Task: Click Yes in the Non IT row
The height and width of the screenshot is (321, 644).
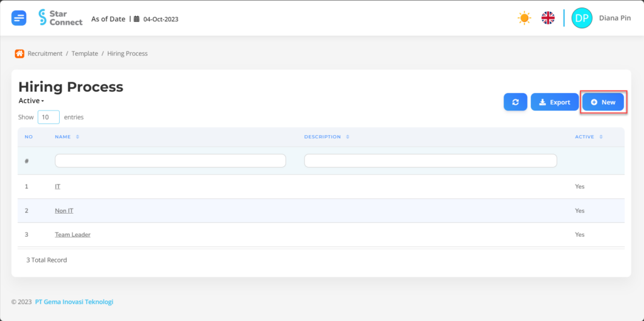Action: coord(579,210)
